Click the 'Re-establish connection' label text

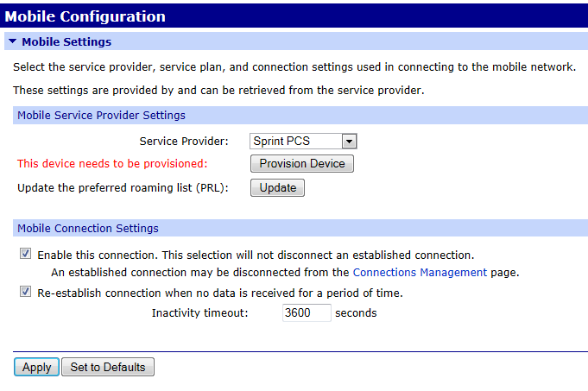(219, 293)
